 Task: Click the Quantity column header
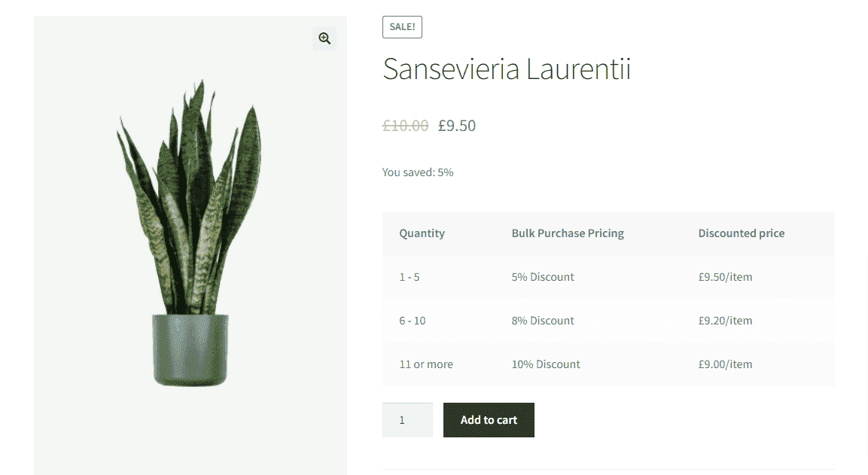[422, 233]
